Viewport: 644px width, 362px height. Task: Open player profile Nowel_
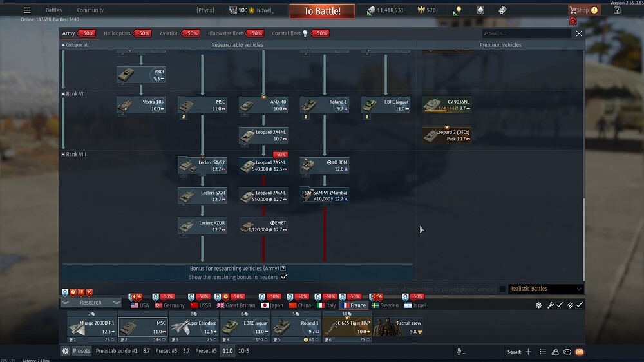coord(251,10)
